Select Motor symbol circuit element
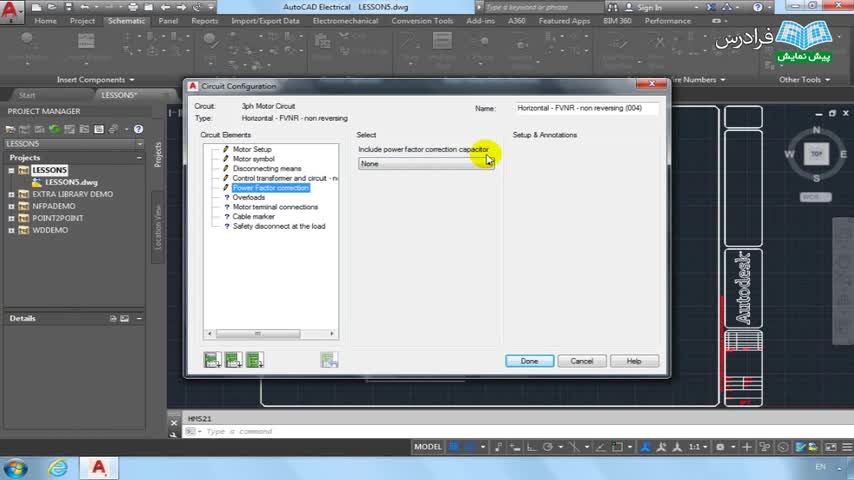This screenshot has width=854, height=480. 253,159
